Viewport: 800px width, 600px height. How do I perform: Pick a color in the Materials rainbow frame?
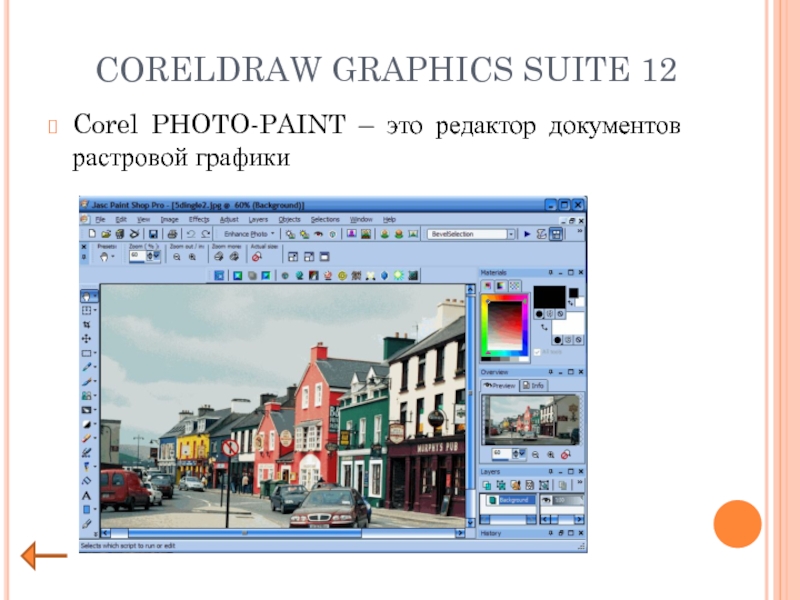505,325
